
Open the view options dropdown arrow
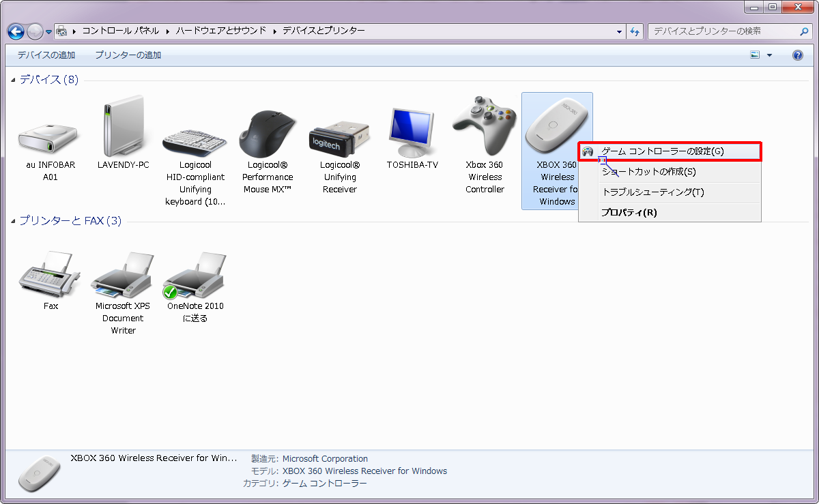coord(770,55)
